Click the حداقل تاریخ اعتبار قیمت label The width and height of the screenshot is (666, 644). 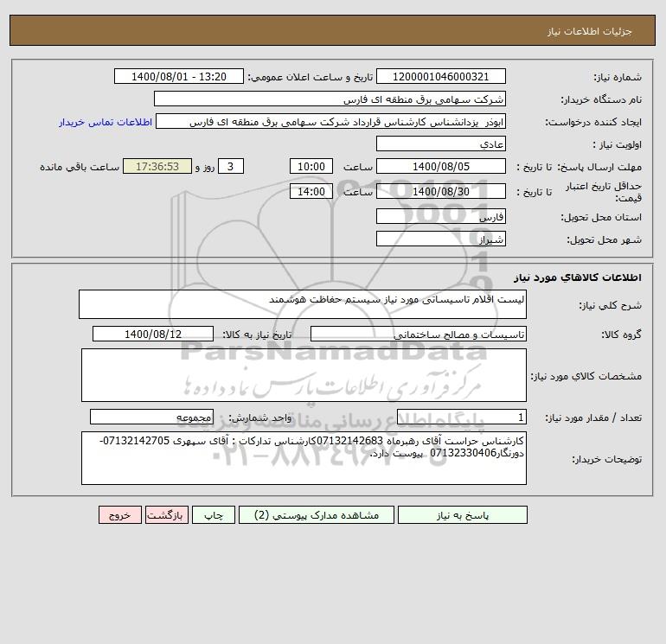603,192
